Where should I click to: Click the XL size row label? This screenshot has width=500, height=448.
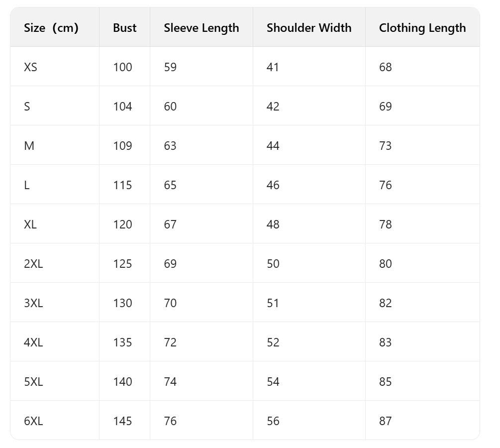(x=30, y=224)
